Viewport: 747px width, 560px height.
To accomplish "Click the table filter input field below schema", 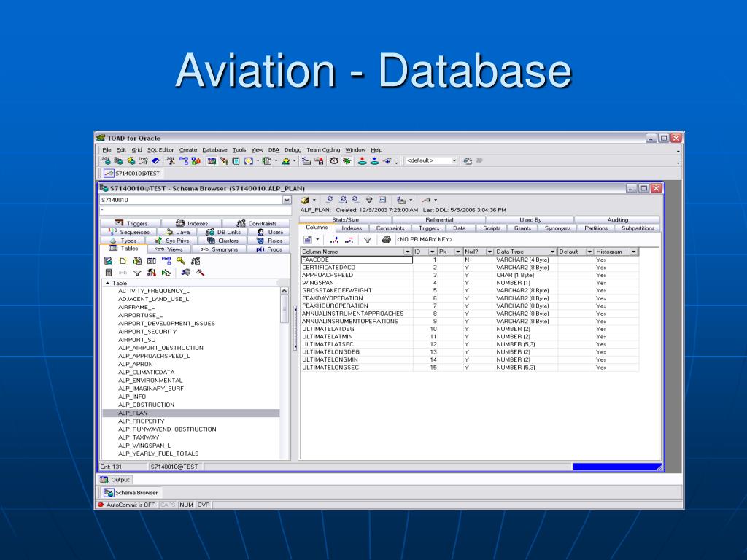I will 196,211.
